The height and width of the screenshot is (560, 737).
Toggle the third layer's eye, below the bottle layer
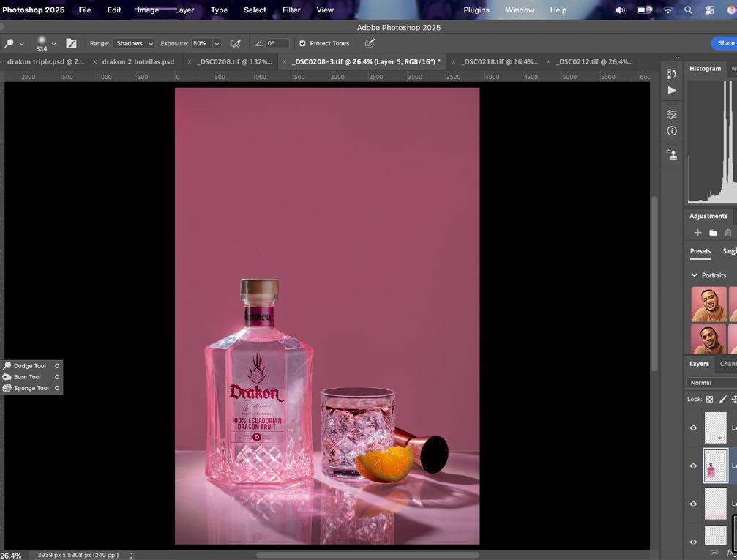click(x=693, y=504)
